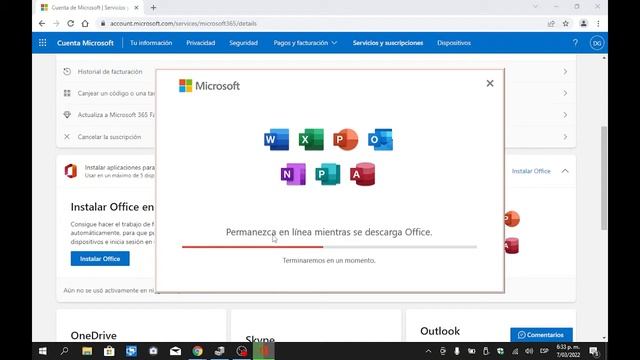Click the Excel icon in the dialog
This screenshot has width=640, height=360.
click(311, 140)
